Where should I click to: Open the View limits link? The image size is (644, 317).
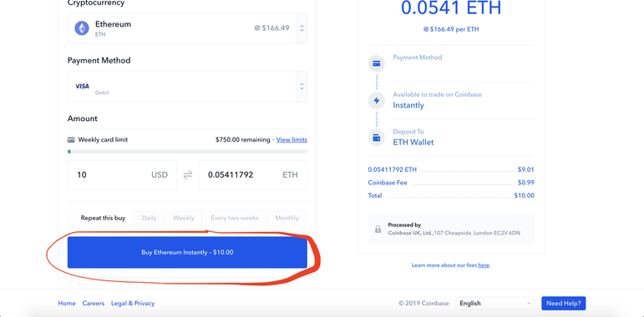point(292,140)
